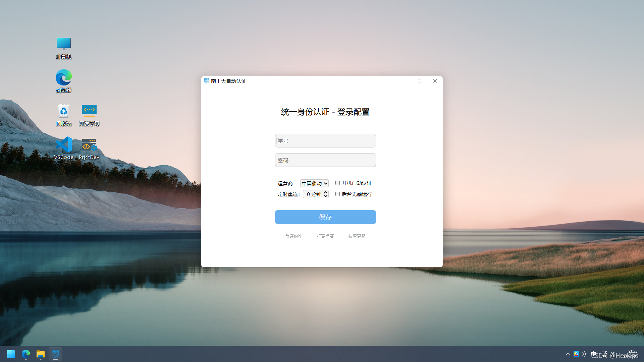The width and height of the screenshot is (644, 362).
Task: Toggle the 后台无感运行 checkbox
Action: [337, 194]
